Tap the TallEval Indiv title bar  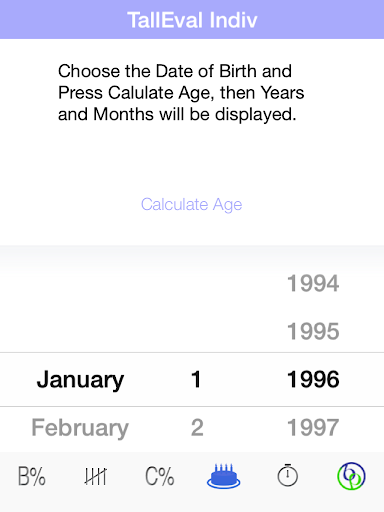coord(192,19)
